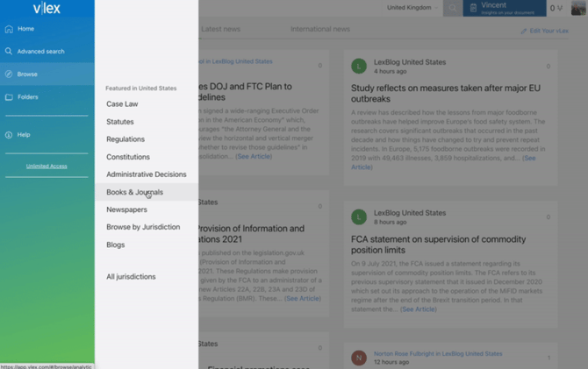This screenshot has height=369, width=588.
Task: Click the Edit Your vLex pencil icon
Action: pyautogui.click(x=524, y=31)
